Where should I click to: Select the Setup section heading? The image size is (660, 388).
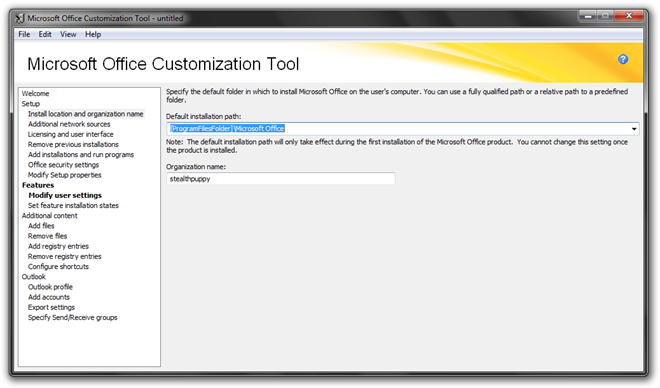coord(31,104)
